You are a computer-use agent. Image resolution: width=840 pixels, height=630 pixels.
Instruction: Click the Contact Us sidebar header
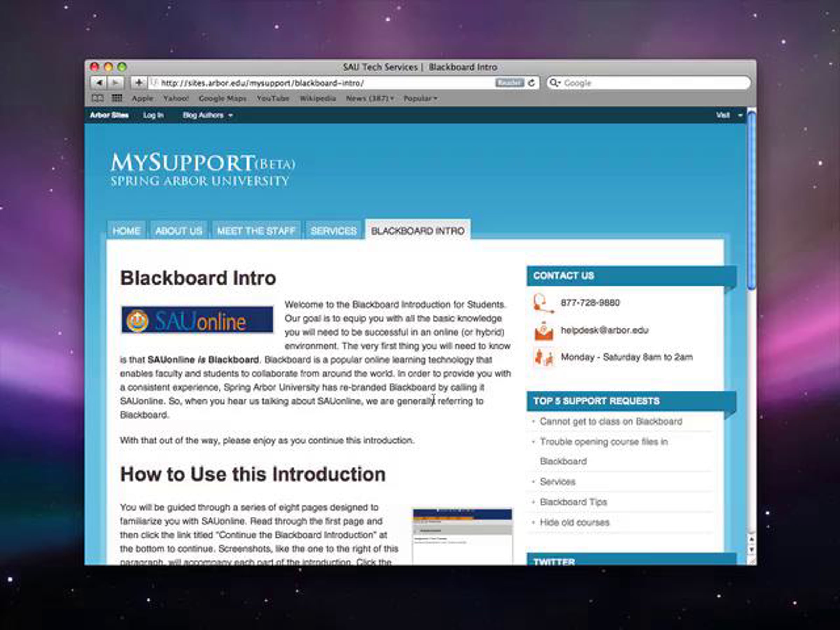[x=631, y=276]
